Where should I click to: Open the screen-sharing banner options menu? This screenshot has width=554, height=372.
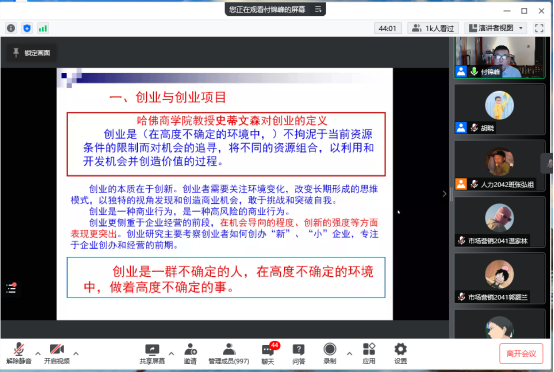click(x=318, y=9)
